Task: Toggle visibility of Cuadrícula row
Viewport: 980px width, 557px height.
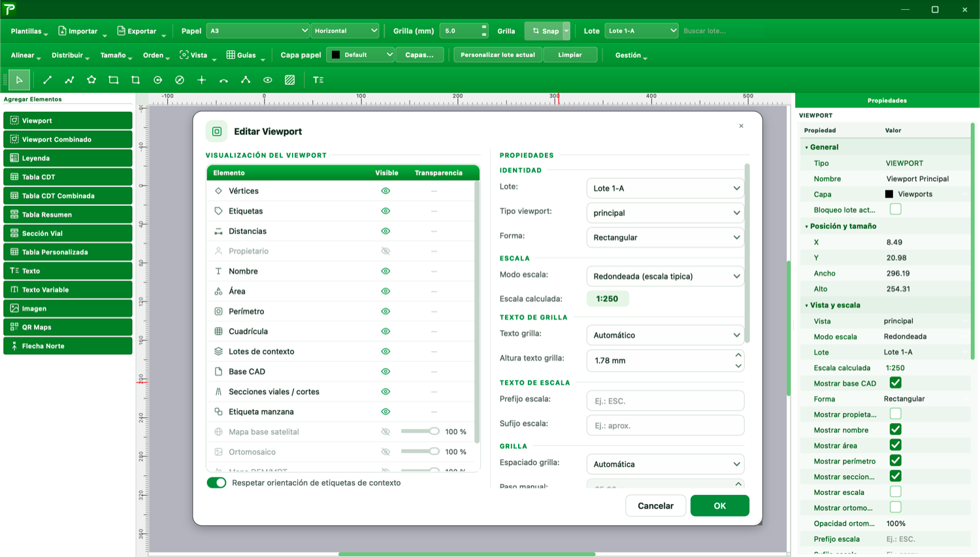Action: click(385, 331)
